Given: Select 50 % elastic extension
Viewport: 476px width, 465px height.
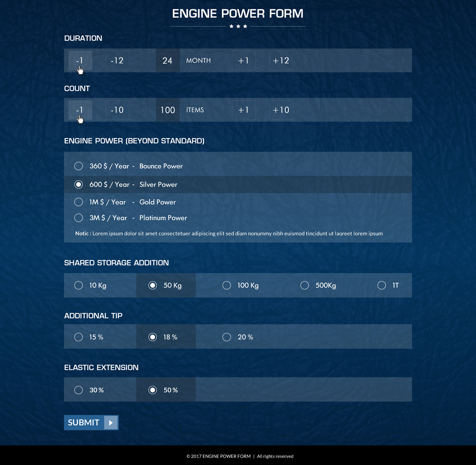Looking at the screenshot, I should click(153, 390).
